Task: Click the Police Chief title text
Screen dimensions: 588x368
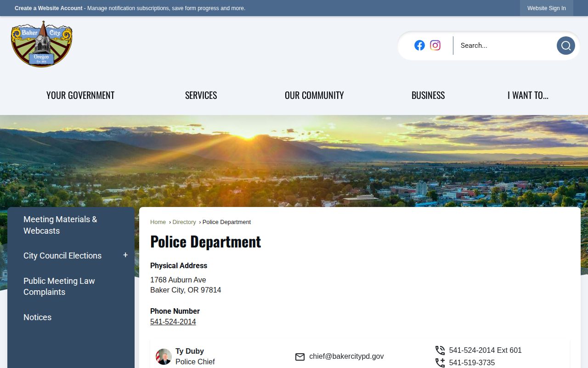Action: tap(195, 362)
